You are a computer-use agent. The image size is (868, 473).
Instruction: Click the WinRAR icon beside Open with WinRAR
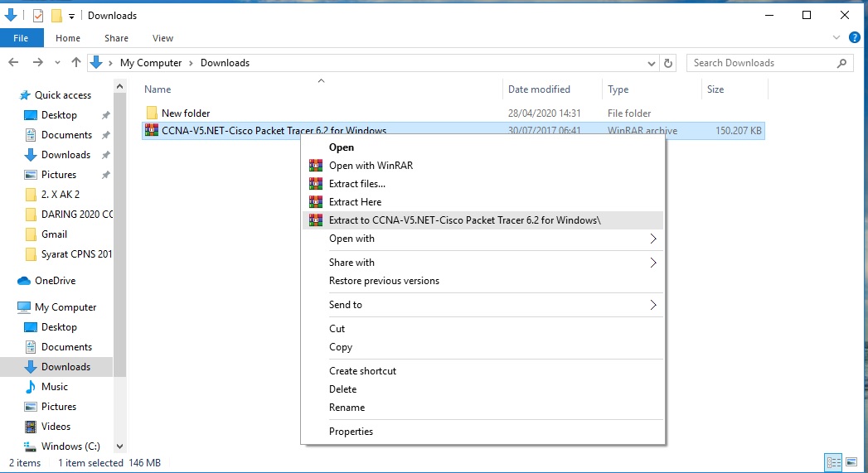[316, 166]
